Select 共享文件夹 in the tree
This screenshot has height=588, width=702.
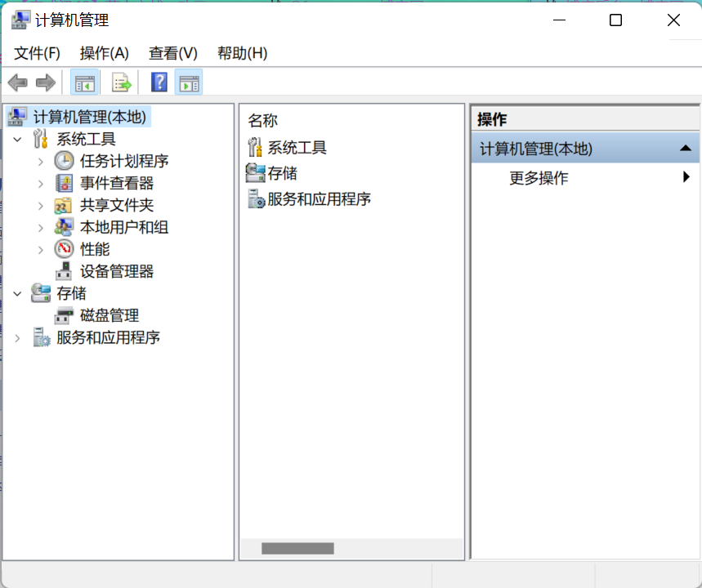[117, 205]
